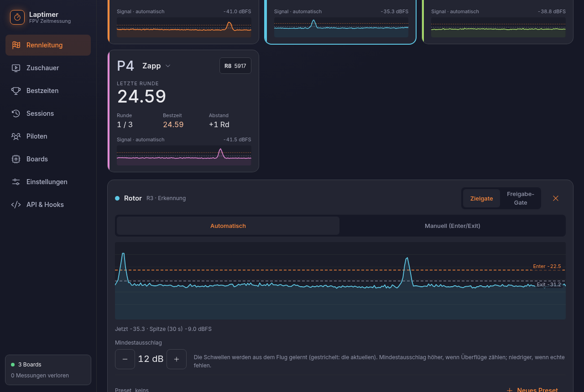This screenshot has height=392, width=584.
Task: Click the signal graph showing -41.0 dBFS
Action: [x=184, y=27]
